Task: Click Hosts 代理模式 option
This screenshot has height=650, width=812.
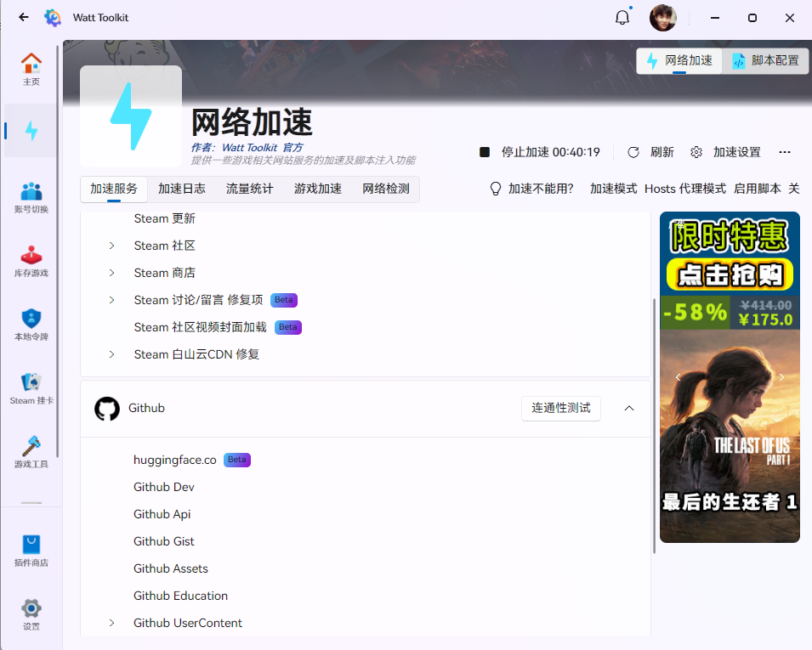Action: (x=685, y=189)
